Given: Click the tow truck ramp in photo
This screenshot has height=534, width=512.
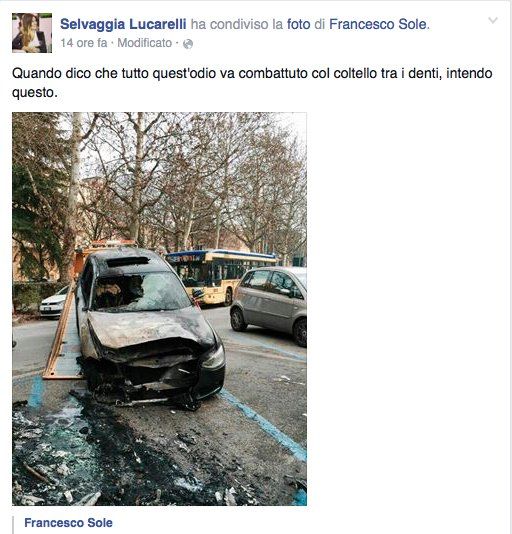Looking at the screenshot, I should pos(61,337).
